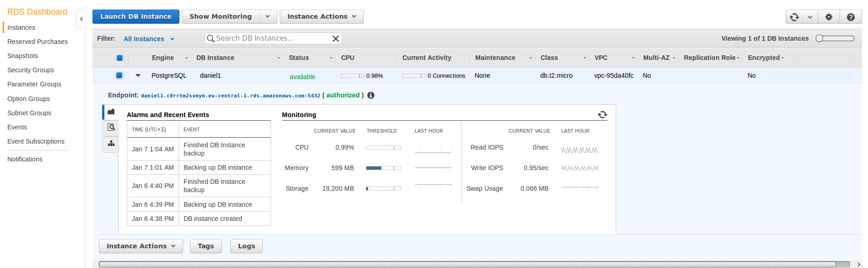The image size is (868, 268).
Task: Toggle the daniel1 instance checkbox
Action: [119, 75]
